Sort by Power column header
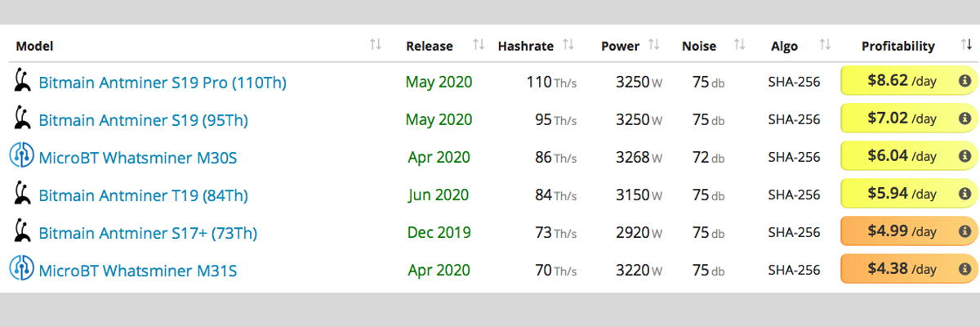Screen dimensions: 980x327 [x=620, y=46]
